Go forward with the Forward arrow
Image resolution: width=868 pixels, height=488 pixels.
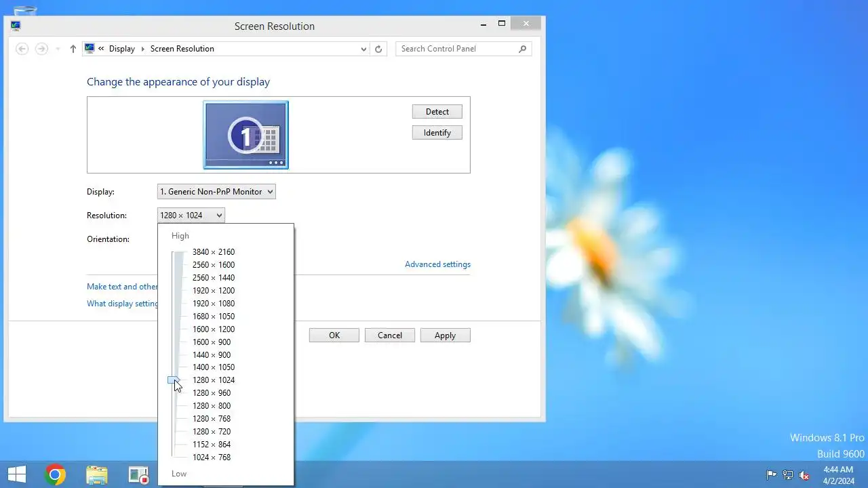click(x=41, y=49)
